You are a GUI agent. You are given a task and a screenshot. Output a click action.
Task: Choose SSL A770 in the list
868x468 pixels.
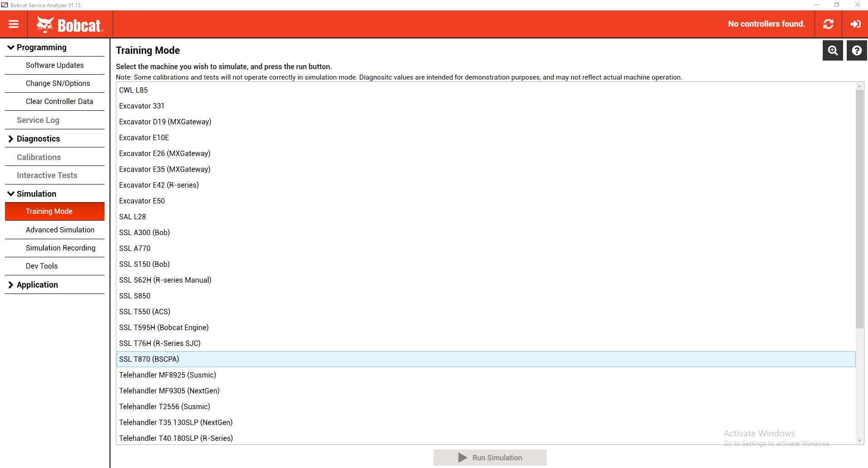[135, 248]
